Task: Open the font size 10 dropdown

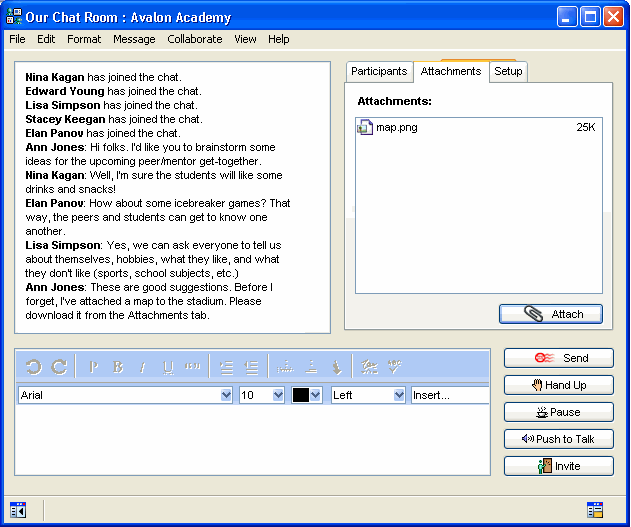Action: tap(278, 395)
